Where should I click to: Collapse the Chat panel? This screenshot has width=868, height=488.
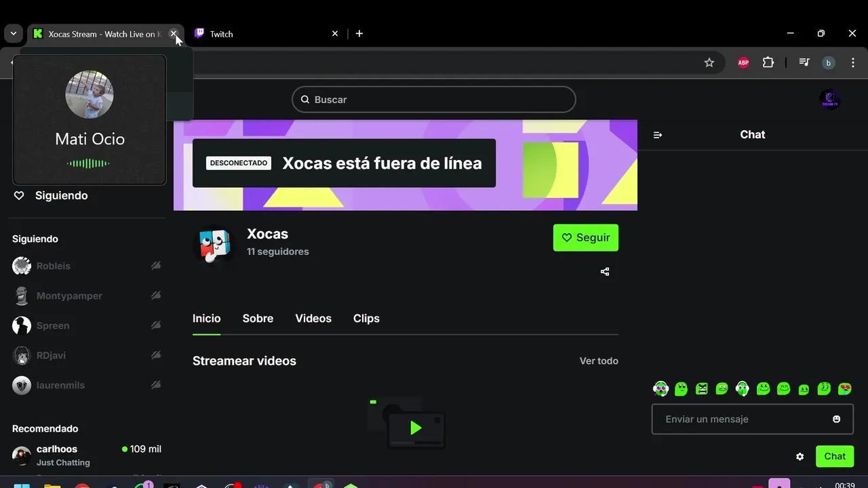click(658, 135)
